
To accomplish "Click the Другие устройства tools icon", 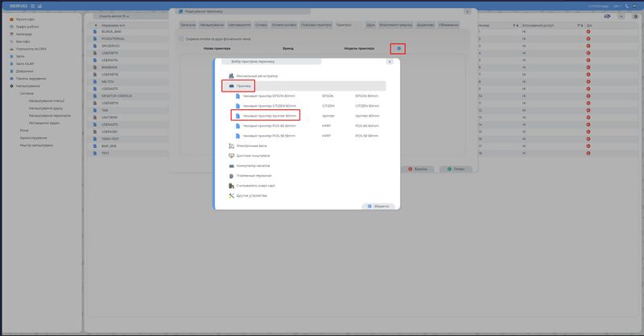I will pyautogui.click(x=231, y=195).
